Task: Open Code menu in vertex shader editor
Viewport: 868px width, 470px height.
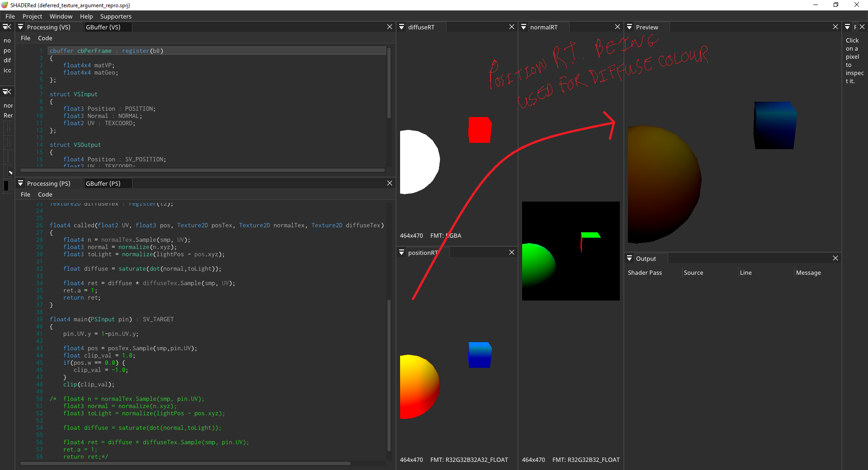Action: [x=45, y=38]
